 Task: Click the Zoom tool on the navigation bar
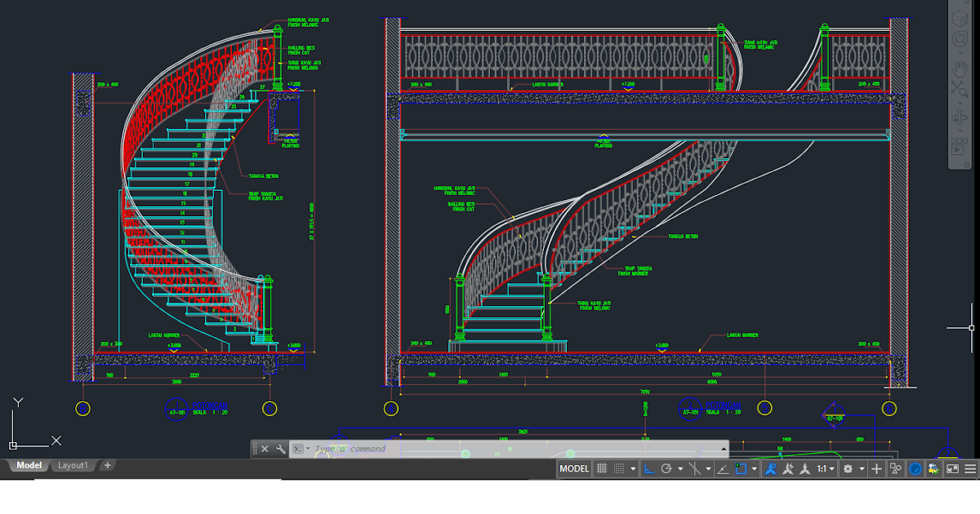(x=960, y=88)
